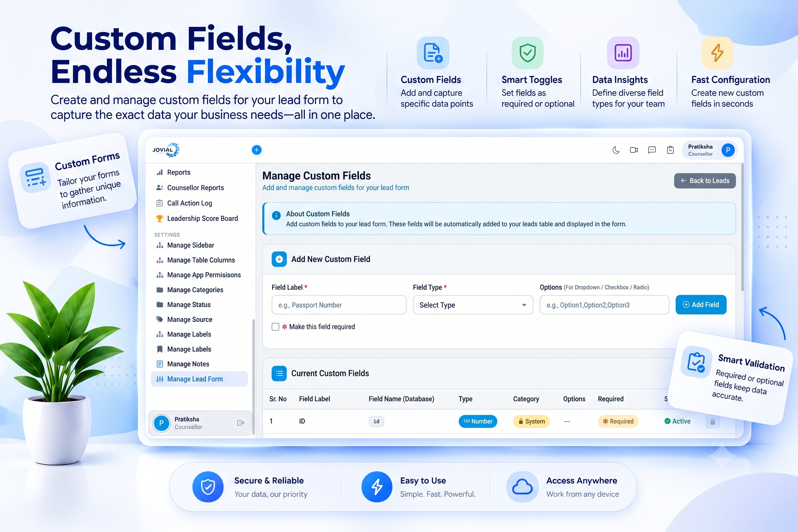The height and width of the screenshot is (532, 798).
Task: Open Pratiksha Counsellor profile menu in header
Action: [x=710, y=150]
